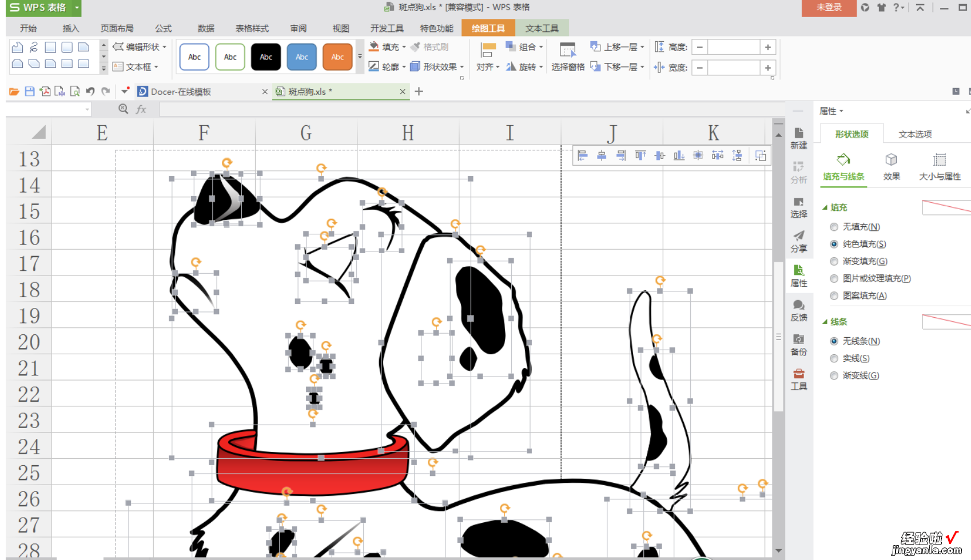The width and height of the screenshot is (971, 560).
Task: Switch to the 文本工具 ribbon tab
Action: (542, 28)
